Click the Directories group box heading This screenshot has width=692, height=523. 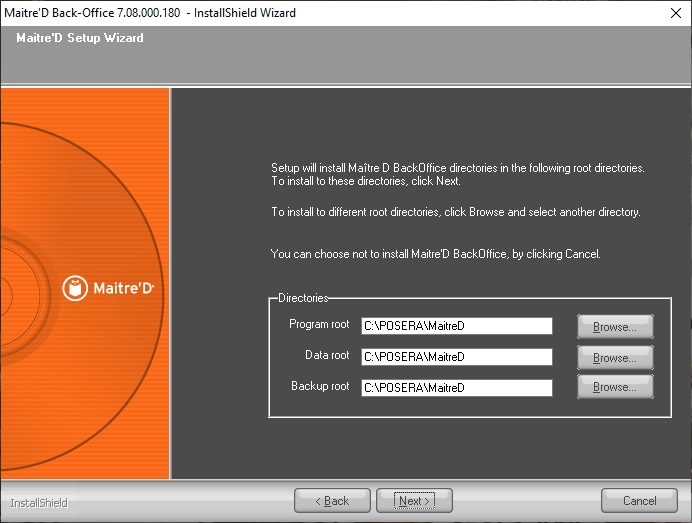click(x=303, y=298)
